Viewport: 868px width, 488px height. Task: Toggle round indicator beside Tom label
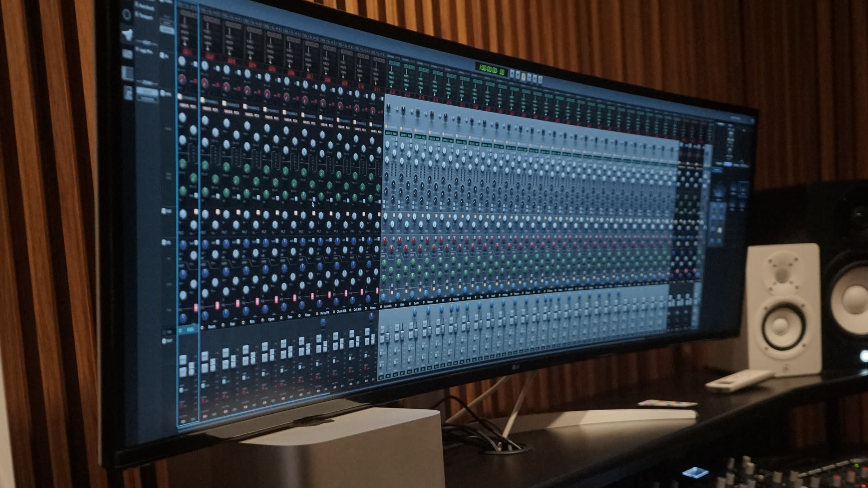(x=281, y=318)
